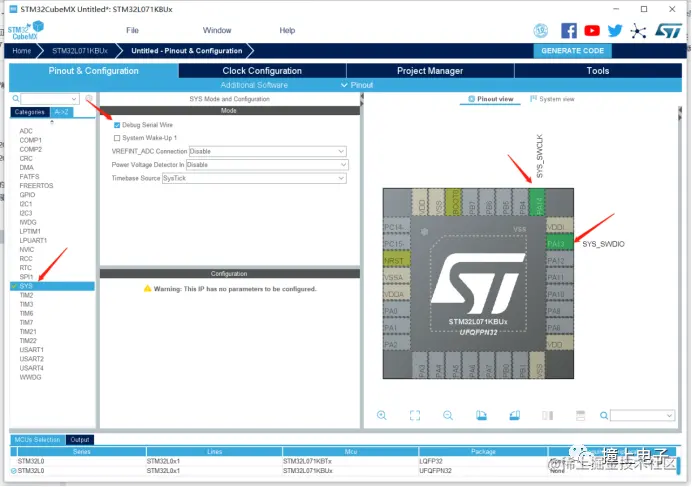Open Timebase Source dropdown
This screenshot has height=487, width=692.
(254, 178)
